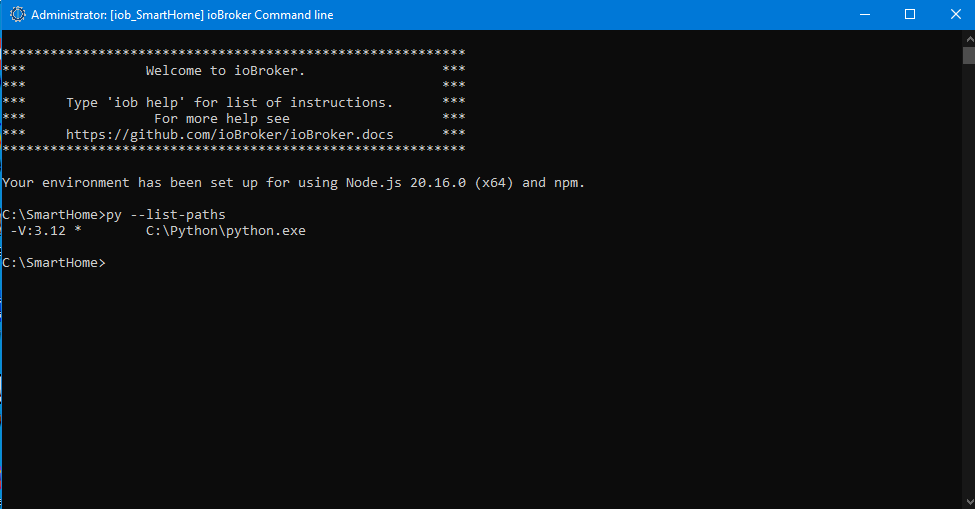Click the 'Welcome to ioBroker.' line

226,70
